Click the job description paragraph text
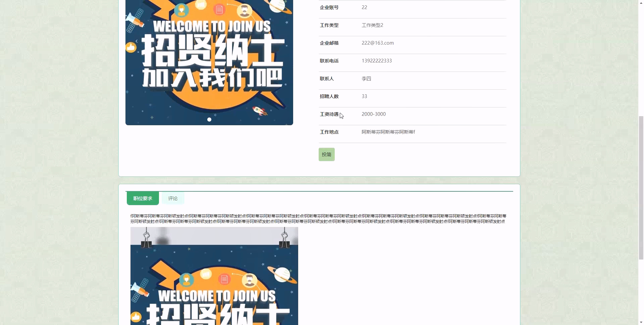The image size is (644, 325). [x=318, y=219]
